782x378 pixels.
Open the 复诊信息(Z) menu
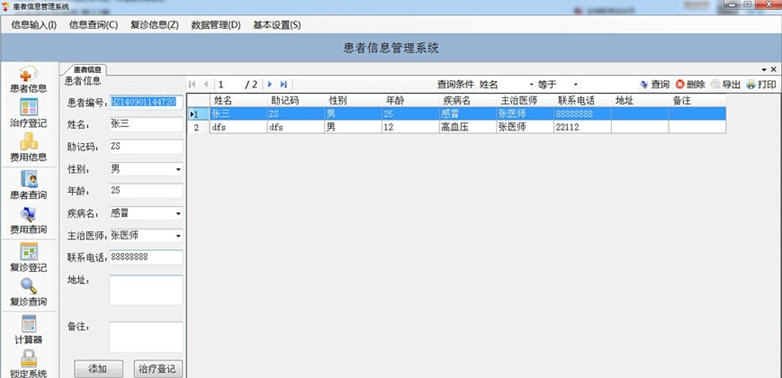[155, 25]
